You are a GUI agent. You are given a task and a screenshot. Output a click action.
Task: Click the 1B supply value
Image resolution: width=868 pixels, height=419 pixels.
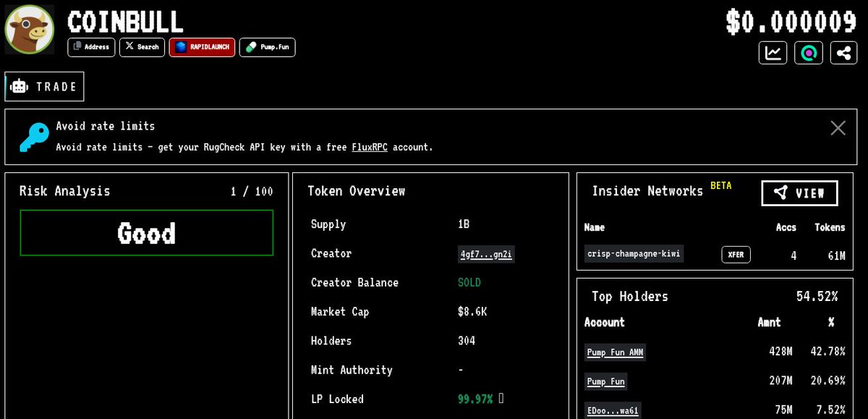[x=464, y=224]
